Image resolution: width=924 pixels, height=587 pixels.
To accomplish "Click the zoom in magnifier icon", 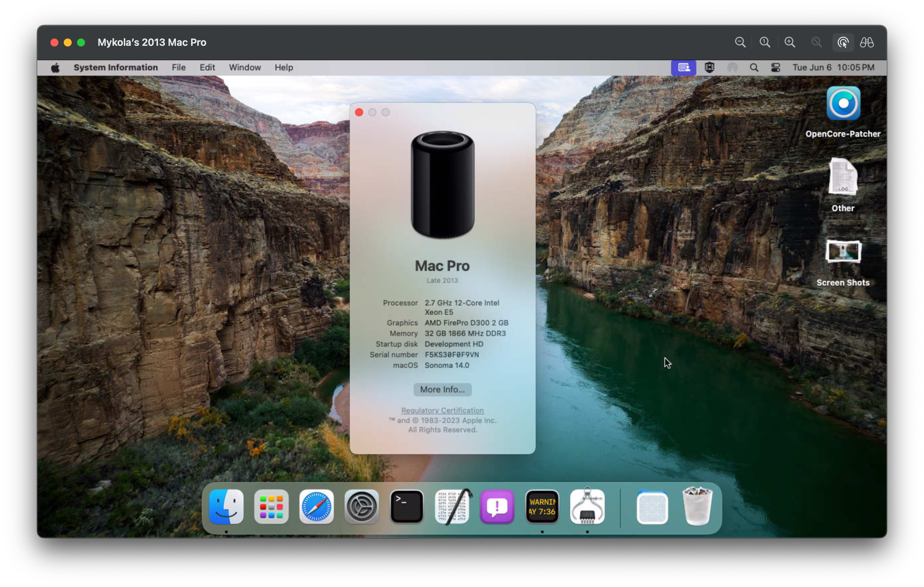I will (x=789, y=42).
